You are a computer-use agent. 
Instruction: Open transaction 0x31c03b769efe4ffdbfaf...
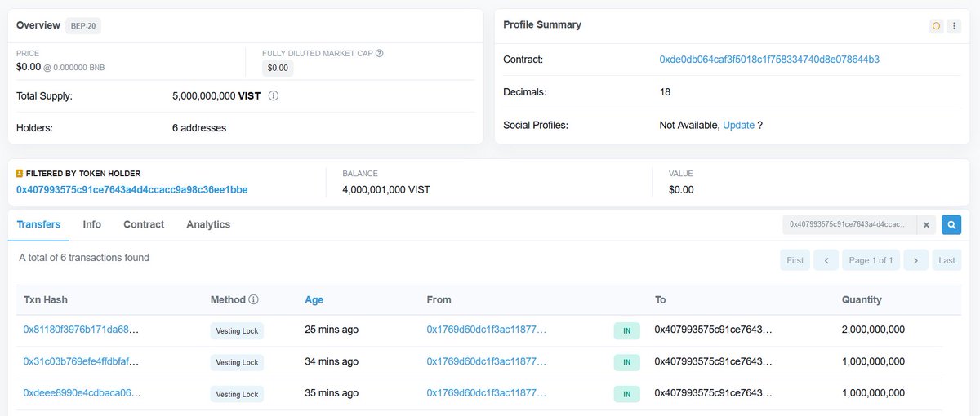(x=82, y=361)
